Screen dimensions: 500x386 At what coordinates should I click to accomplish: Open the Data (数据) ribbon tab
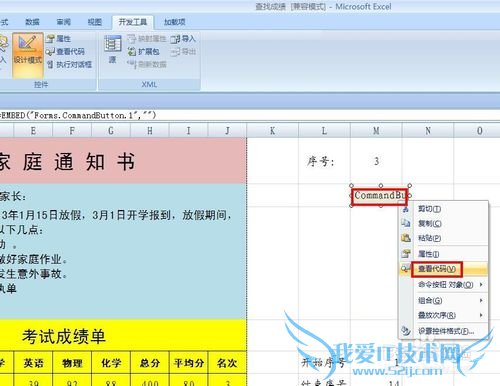32,22
